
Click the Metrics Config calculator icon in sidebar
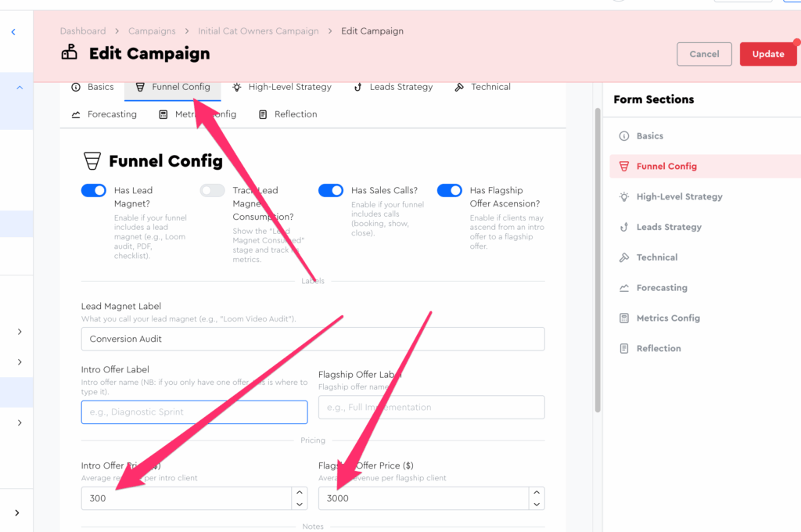click(x=623, y=318)
